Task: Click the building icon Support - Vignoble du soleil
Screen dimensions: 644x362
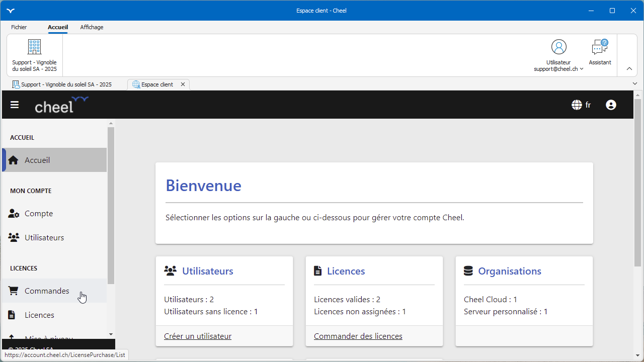Action: pos(34,47)
